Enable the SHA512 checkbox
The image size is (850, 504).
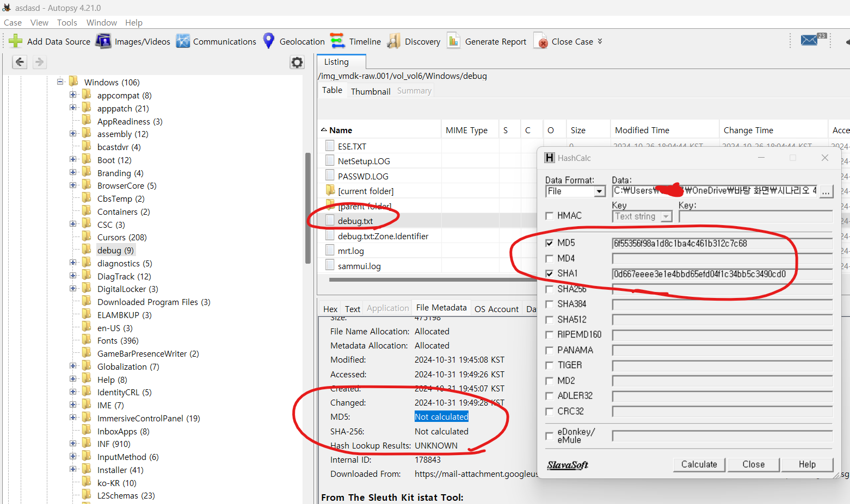click(x=550, y=320)
